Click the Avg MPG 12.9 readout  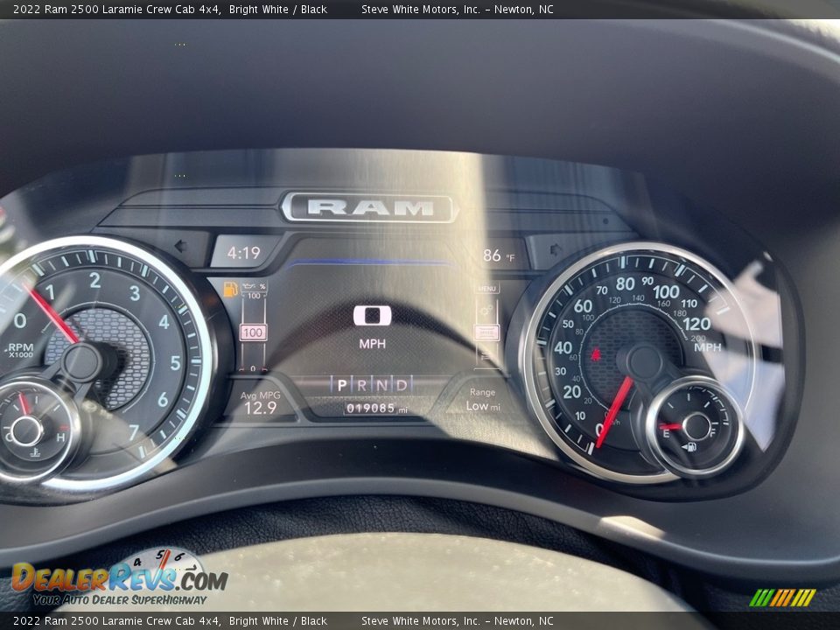pyautogui.click(x=261, y=402)
